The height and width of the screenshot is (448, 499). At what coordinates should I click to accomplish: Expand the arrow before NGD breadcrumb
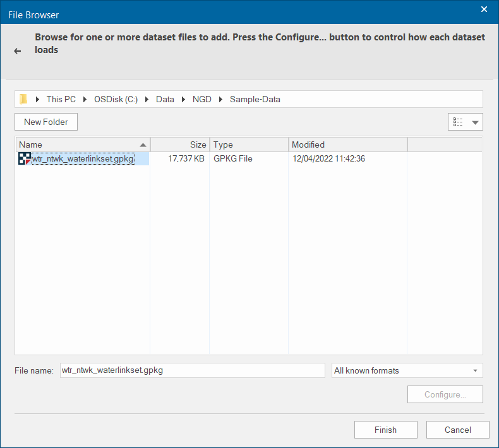(x=183, y=100)
